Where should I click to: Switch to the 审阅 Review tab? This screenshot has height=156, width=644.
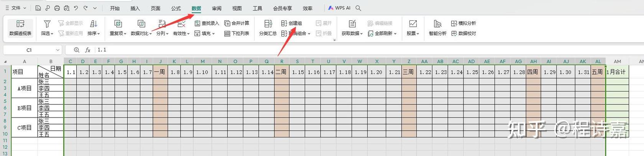(x=217, y=8)
